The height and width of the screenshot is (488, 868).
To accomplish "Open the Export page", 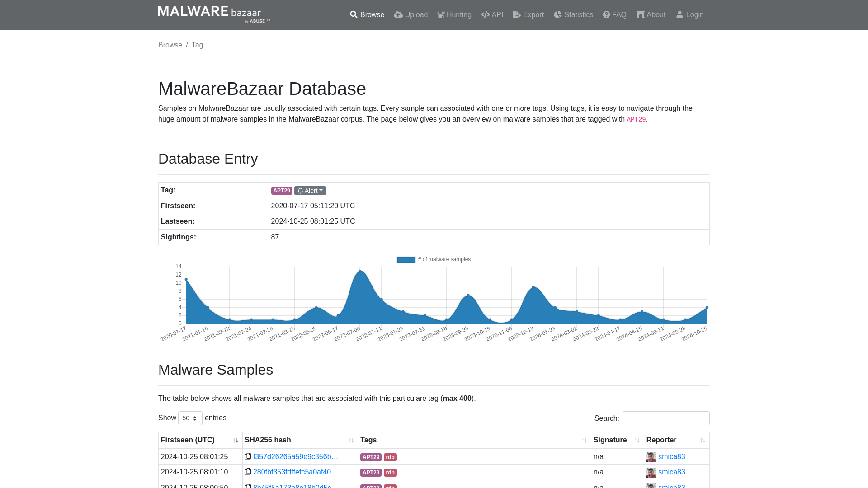I will [x=528, y=15].
